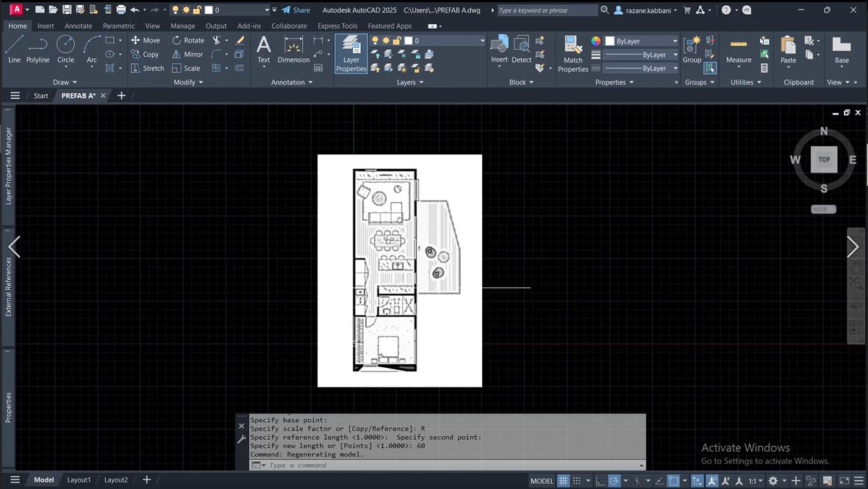Switch to the Layout1 tab

(x=79, y=480)
